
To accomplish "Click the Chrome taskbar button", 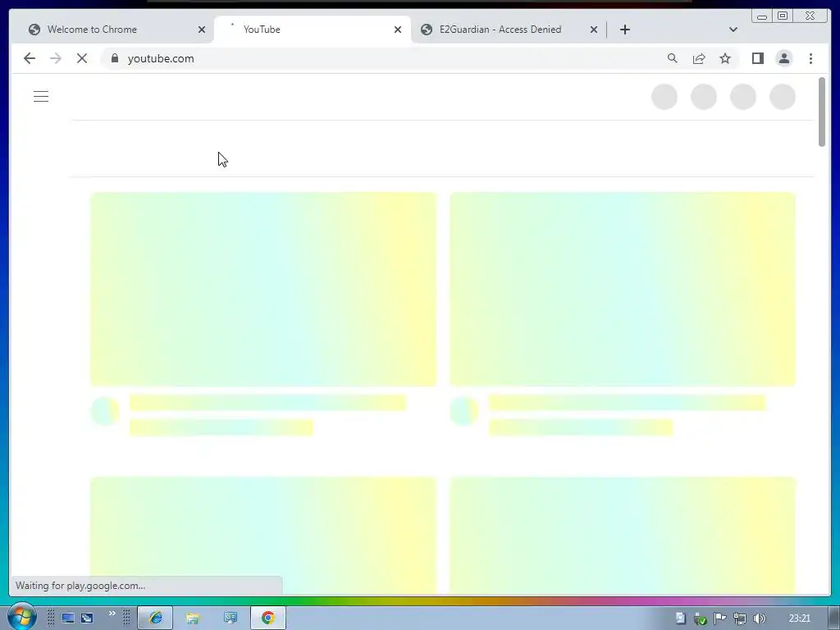I will [x=268, y=618].
